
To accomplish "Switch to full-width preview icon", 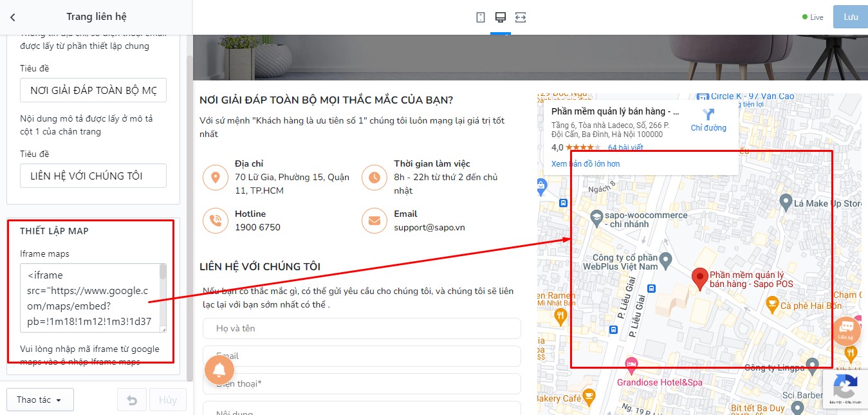I will coord(521,17).
